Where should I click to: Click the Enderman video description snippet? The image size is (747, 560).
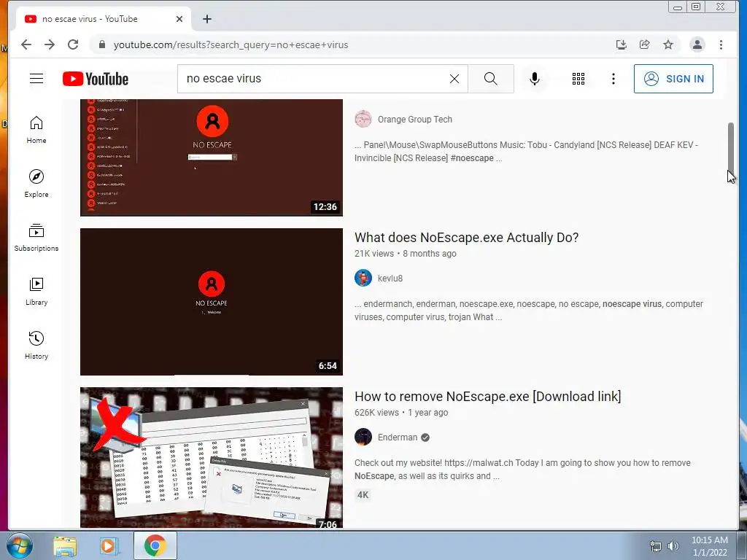tap(522, 470)
